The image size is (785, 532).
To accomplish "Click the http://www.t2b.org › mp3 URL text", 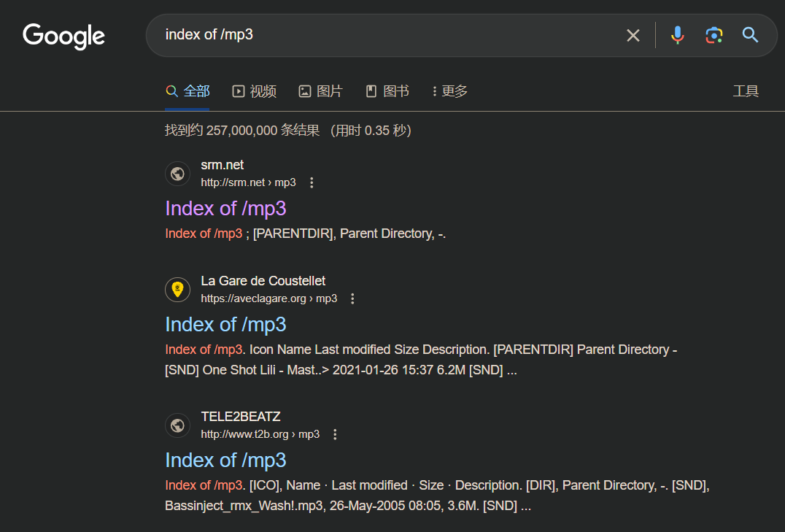I will (x=260, y=434).
